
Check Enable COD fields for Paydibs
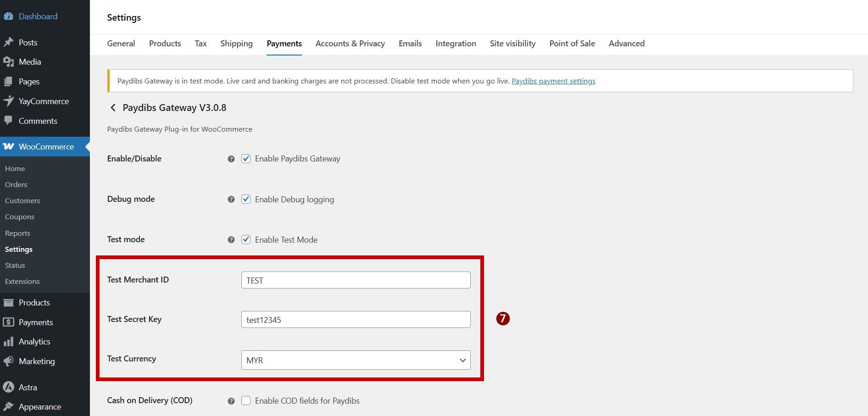coord(246,400)
